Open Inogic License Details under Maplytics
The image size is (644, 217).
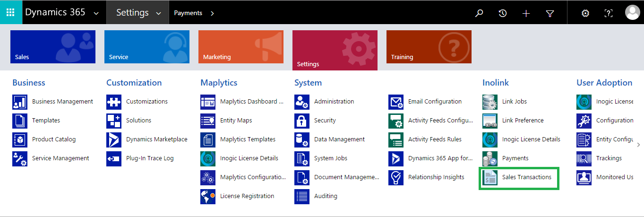tap(249, 158)
